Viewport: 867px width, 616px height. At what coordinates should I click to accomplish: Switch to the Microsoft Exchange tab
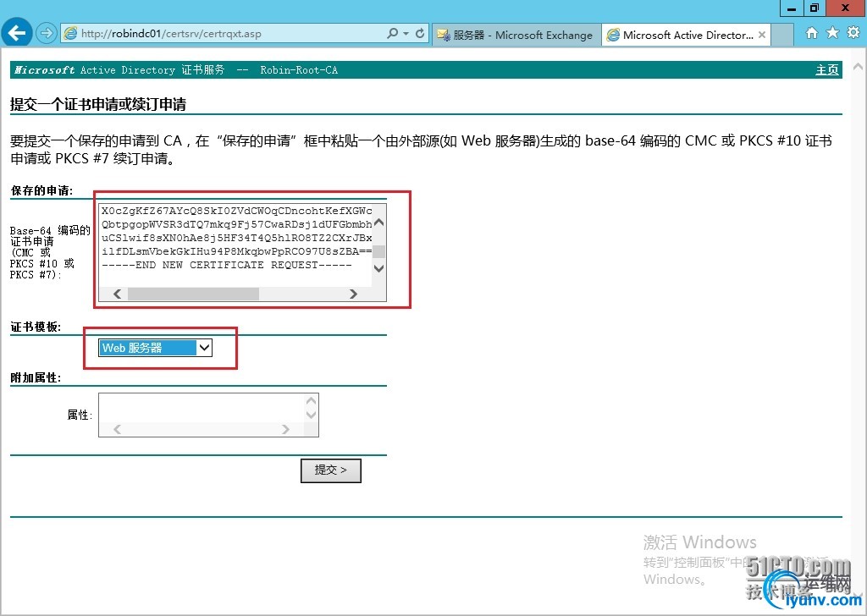tap(516, 35)
